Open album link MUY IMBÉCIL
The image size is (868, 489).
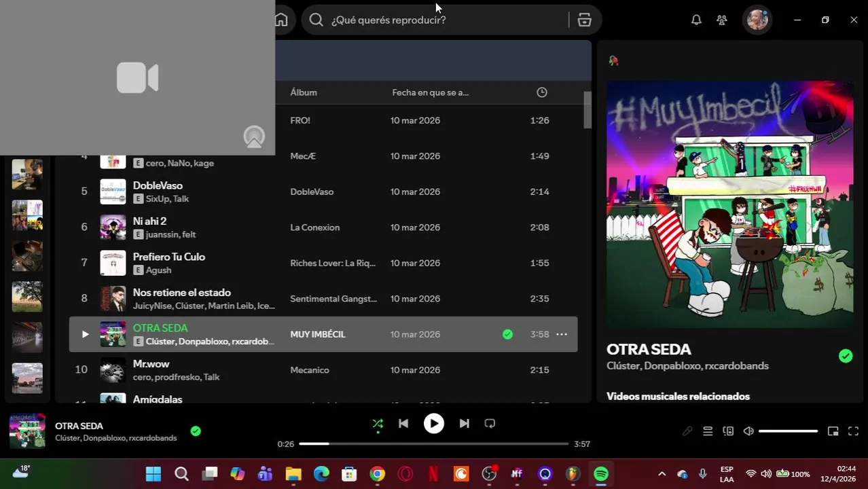click(x=318, y=334)
